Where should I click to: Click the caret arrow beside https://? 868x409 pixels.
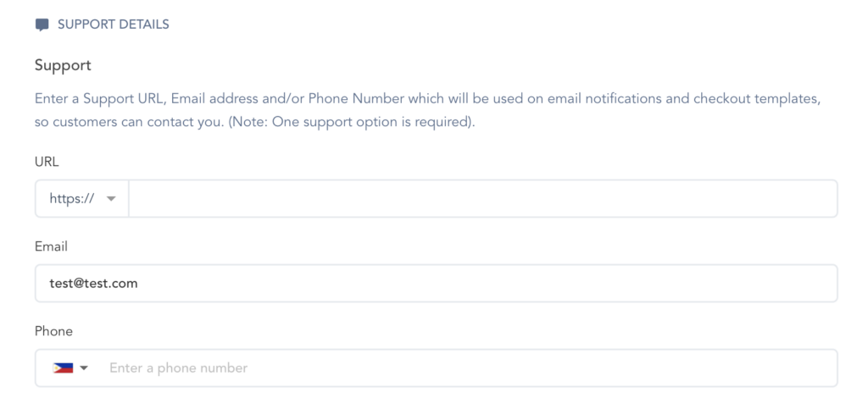(x=110, y=199)
